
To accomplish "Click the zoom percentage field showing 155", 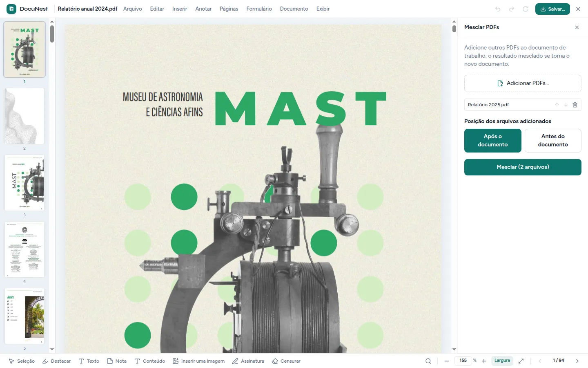I will (x=463, y=361).
